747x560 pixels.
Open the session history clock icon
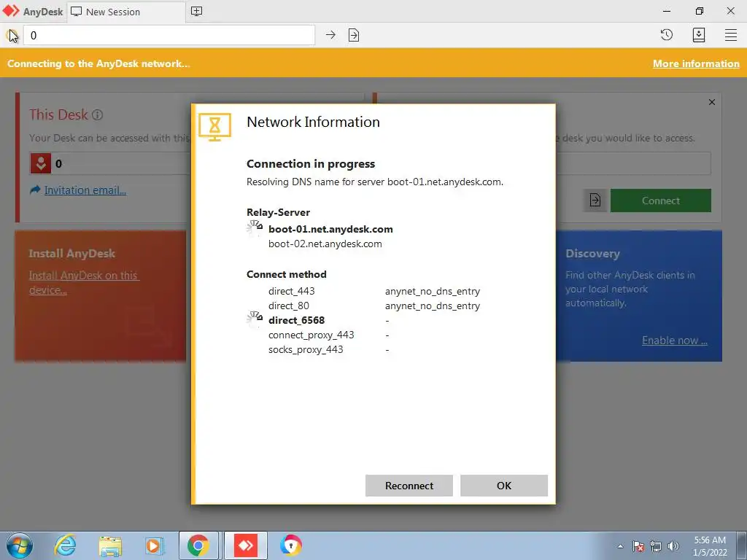[667, 35]
